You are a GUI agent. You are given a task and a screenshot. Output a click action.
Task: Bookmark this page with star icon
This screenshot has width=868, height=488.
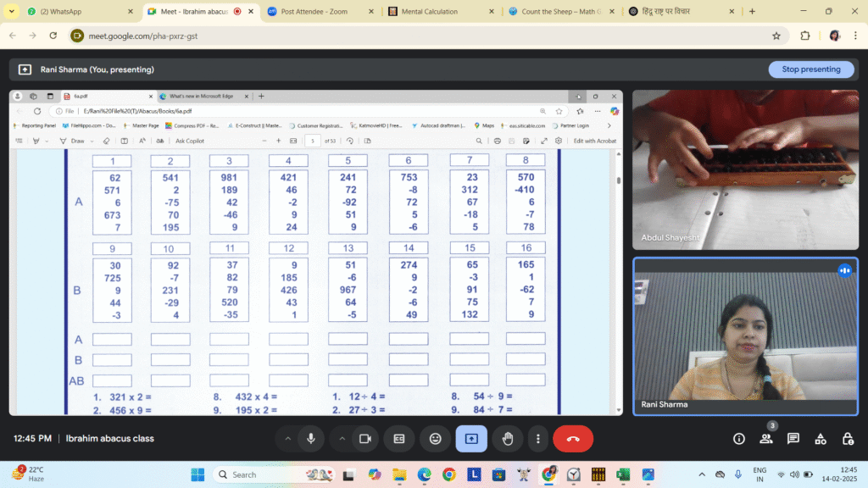pyautogui.click(x=776, y=36)
